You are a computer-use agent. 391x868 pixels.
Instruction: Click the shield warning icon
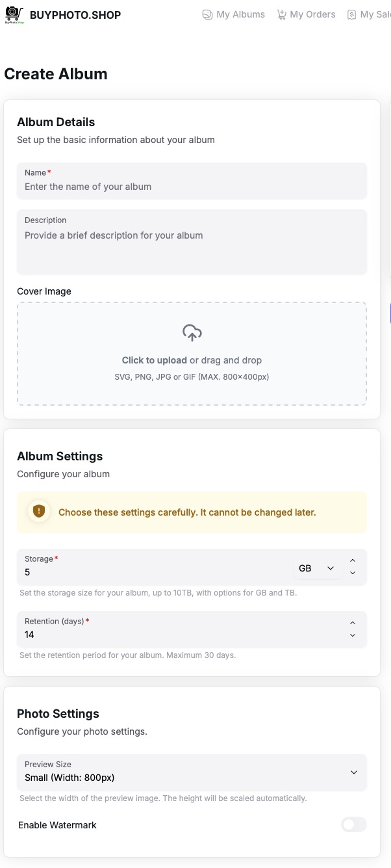[39, 512]
